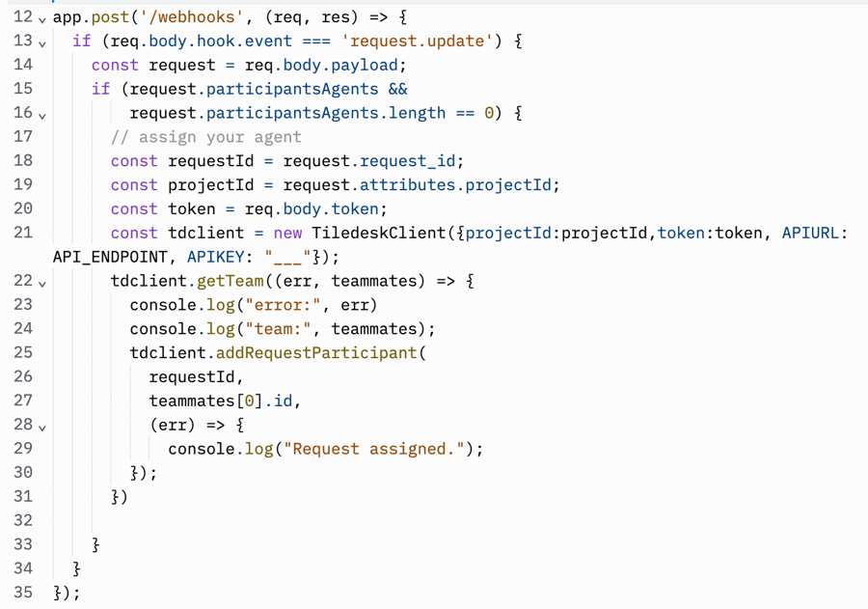
Task: Click the request_id property on line 18
Action: point(412,161)
